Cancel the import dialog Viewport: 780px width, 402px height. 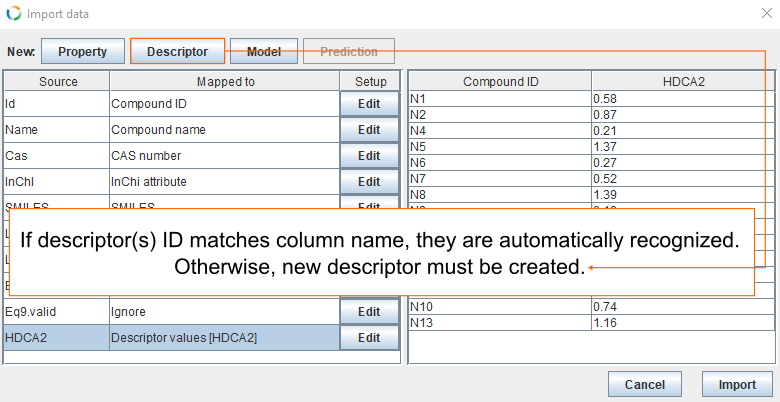click(x=644, y=384)
